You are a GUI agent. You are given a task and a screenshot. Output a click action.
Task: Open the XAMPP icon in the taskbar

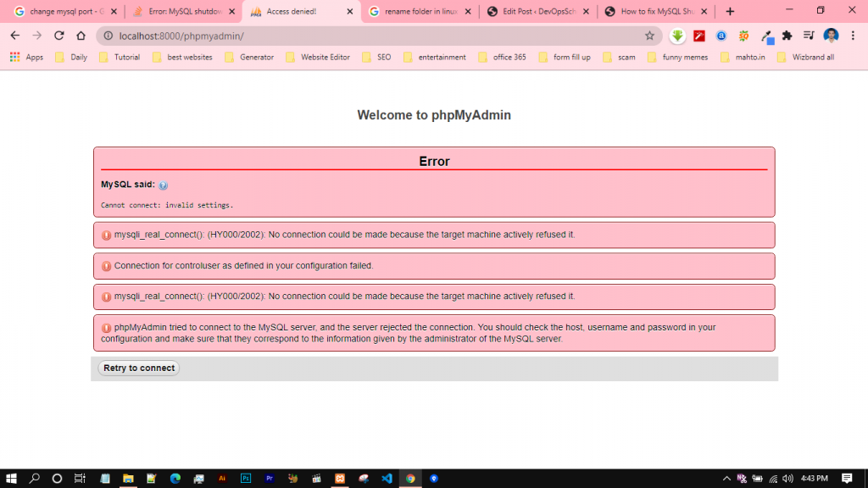pos(340,478)
